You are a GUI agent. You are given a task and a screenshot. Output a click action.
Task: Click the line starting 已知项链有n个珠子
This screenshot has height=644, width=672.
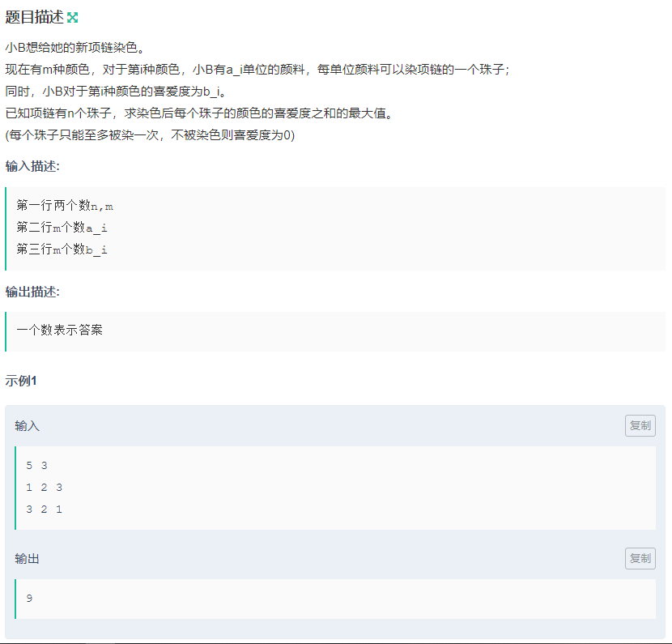click(199, 113)
